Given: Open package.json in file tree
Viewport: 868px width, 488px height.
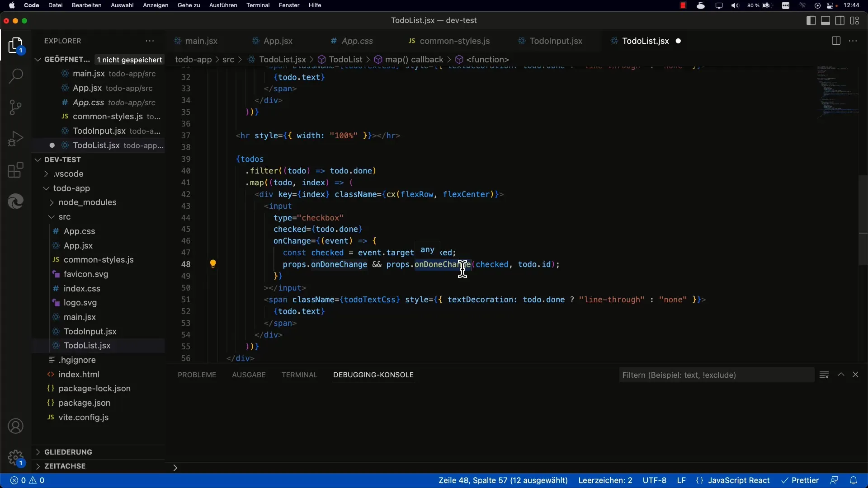Looking at the screenshot, I should pos(84,403).
